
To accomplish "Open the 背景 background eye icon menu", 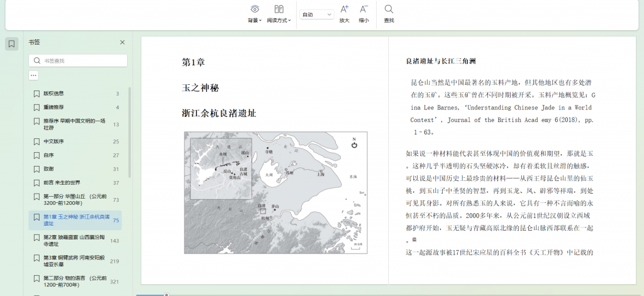I will (x=254, y=14).
